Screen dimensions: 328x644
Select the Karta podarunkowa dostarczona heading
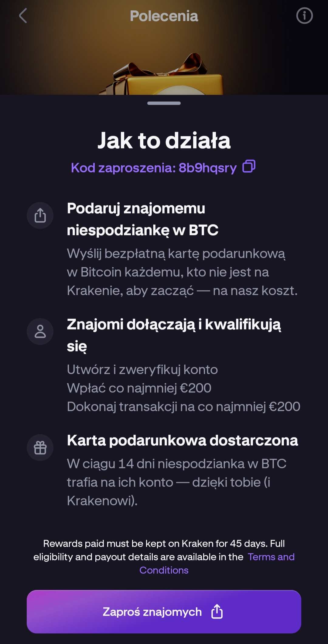[182, 440]
